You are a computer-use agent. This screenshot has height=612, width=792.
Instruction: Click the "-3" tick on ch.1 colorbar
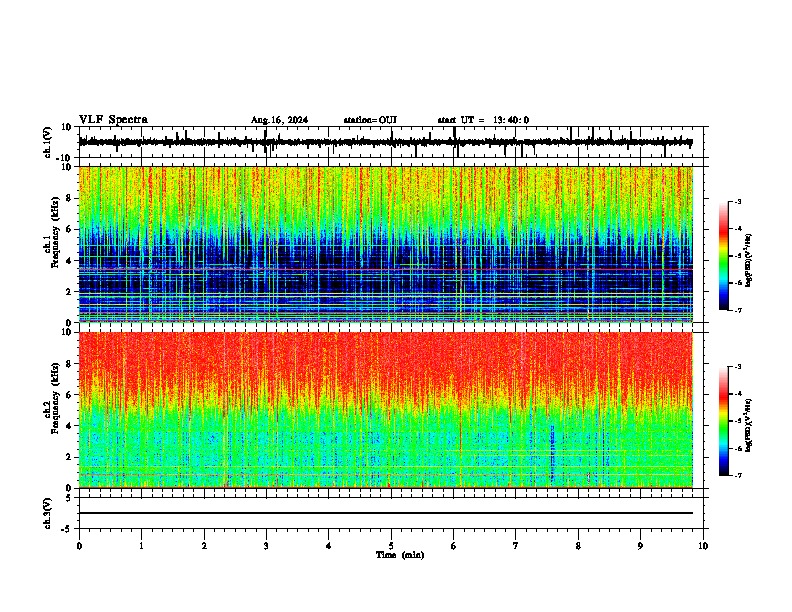tap(738, 202)
